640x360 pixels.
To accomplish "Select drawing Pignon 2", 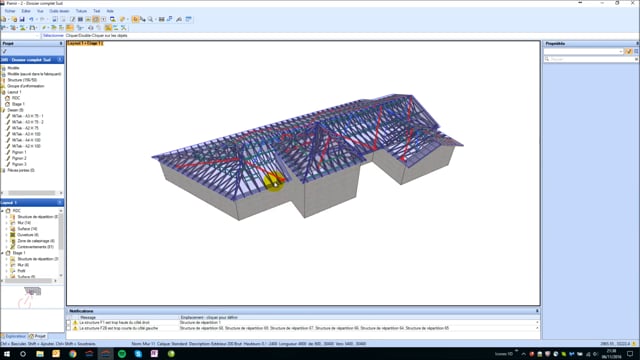I will 19,158.
